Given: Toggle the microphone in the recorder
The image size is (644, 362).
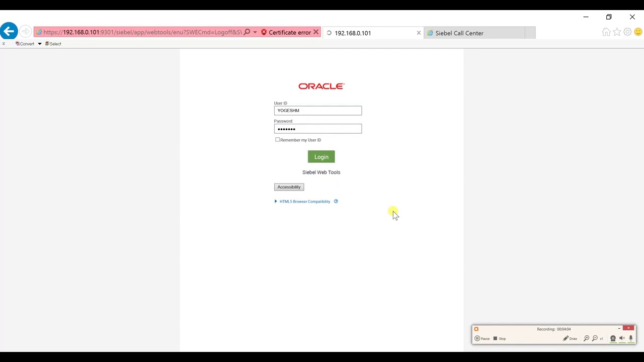Looking at the screenshot, I should 630,338.
